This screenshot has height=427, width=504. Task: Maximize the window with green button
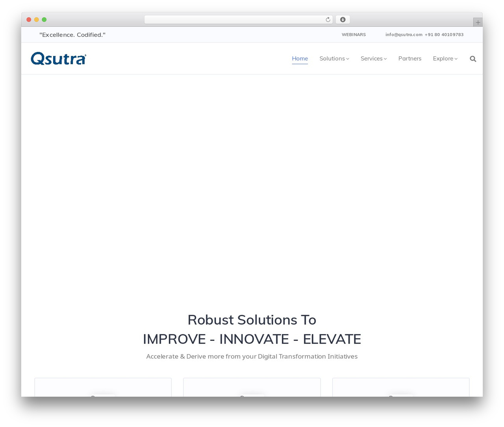click(x=44, y=20)
